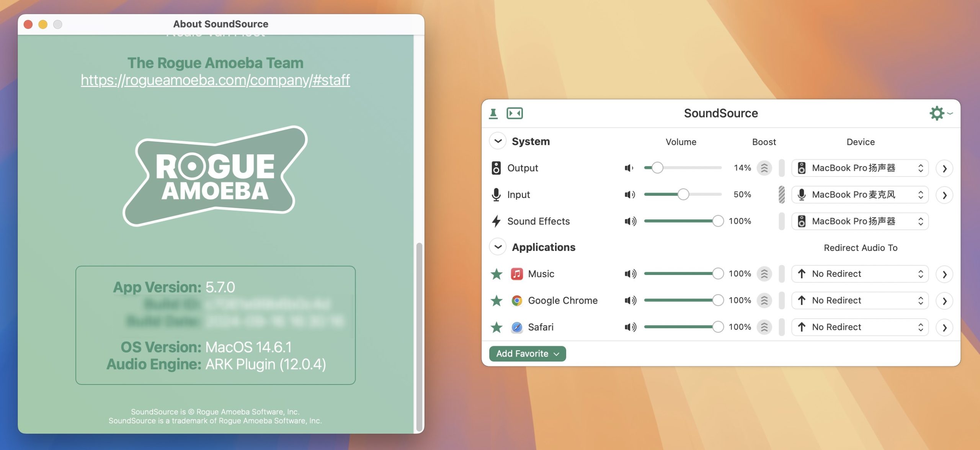Viewport: 980px width, 450px height.
Task: Set the Safari volume slider
Action: pos(684,327)
